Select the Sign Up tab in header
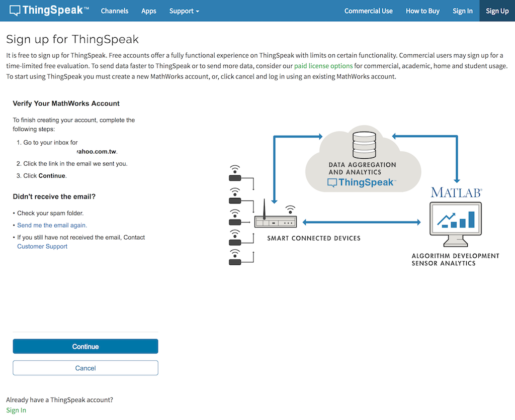 tap(497, 11)
